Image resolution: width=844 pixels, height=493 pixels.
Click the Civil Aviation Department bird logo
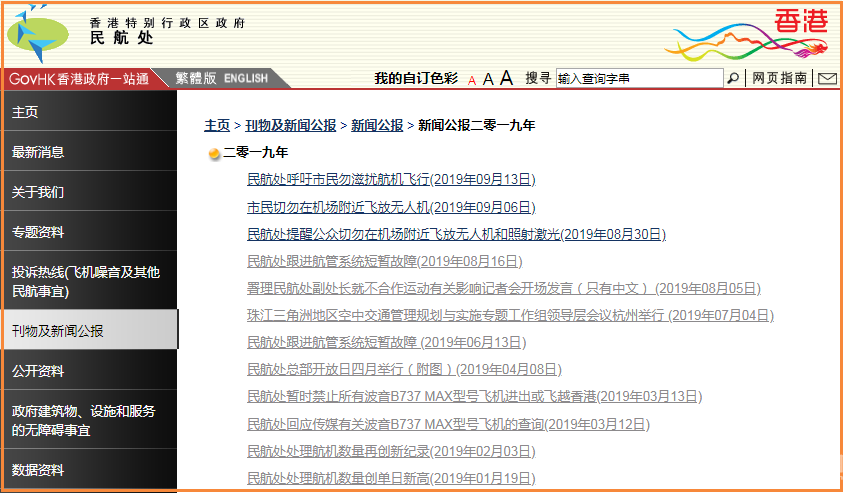38,33
